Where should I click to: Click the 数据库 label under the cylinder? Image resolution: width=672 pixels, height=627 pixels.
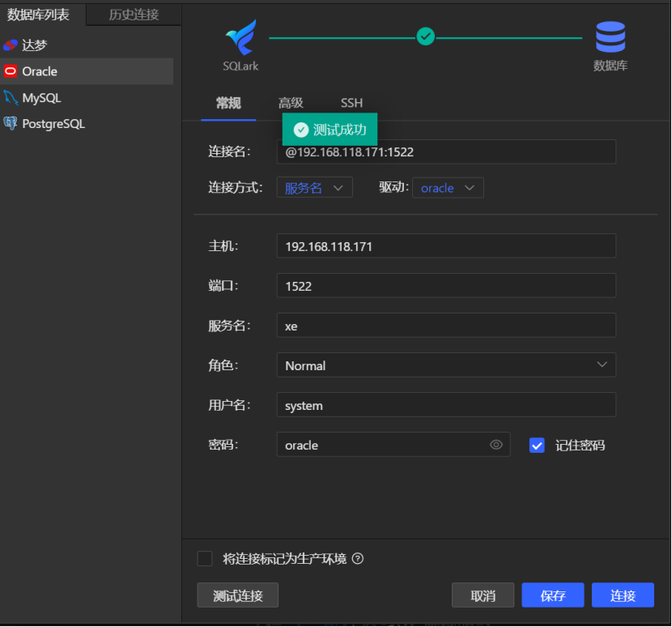coord(610,66)
